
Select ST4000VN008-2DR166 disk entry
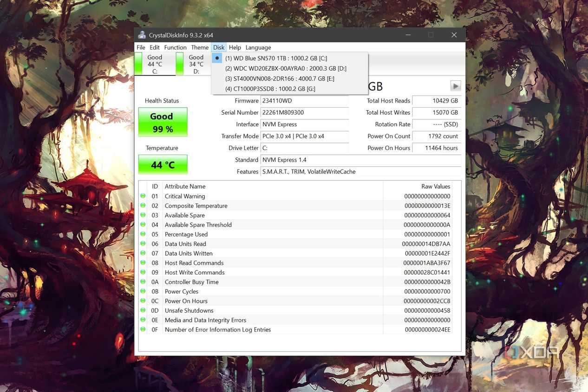[290, 78]
